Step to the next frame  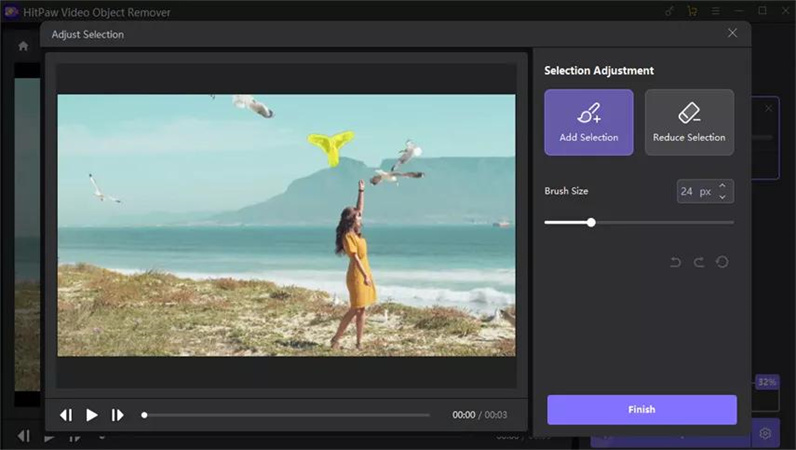coord(117,415)
